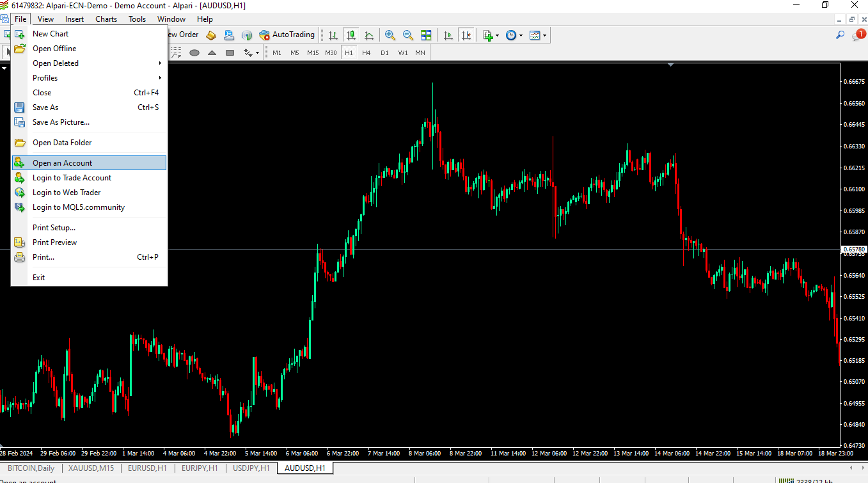
Task: Select the rectangle drawing tool
Action: pyautogui.click(x=230, y=52)
